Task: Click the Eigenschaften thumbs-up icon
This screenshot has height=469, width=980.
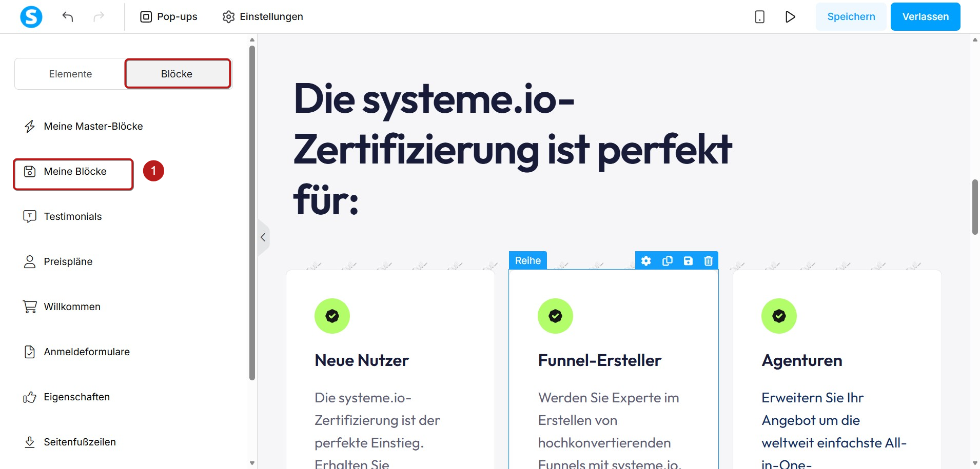Action: pos(30,397)
